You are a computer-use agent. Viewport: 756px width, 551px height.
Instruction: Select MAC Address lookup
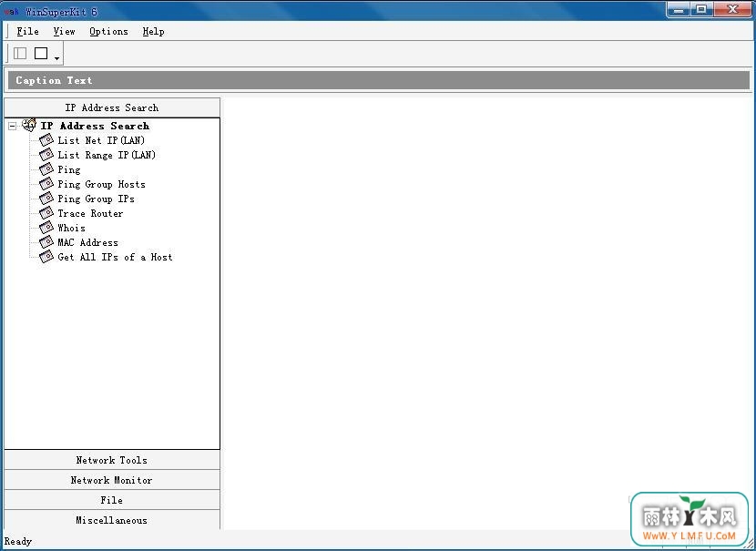pos(87,242)
